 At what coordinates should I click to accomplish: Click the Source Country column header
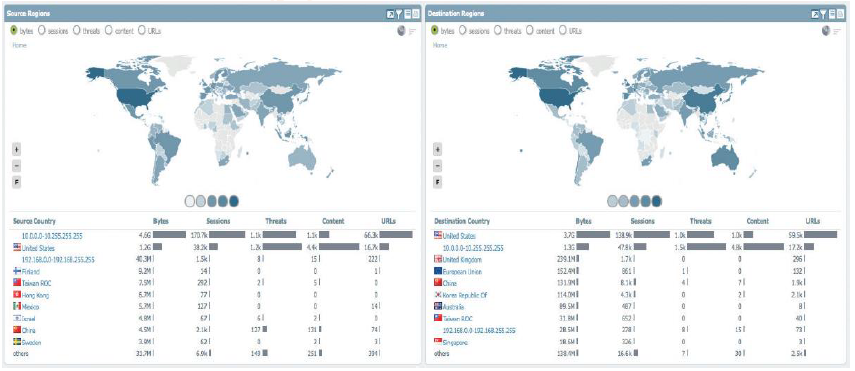click(x=34, y=221)
